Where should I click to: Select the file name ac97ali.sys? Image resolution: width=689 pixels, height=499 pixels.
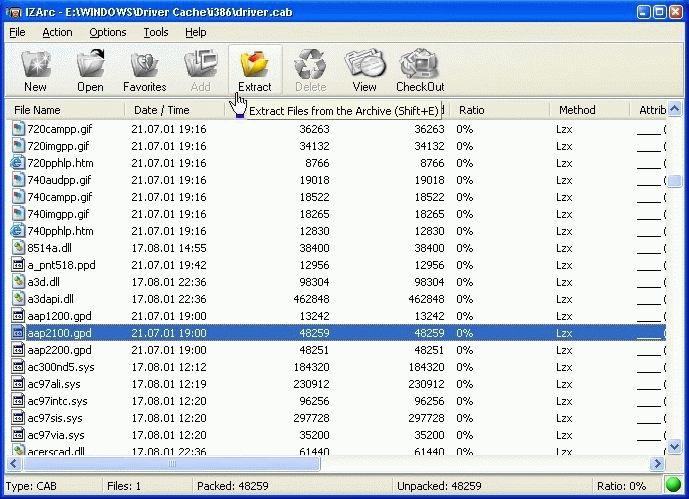point(54,384)
